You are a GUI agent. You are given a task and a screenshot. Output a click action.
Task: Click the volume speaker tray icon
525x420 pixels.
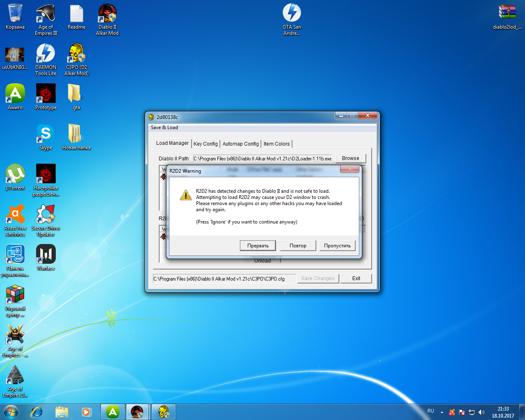tap(482, 412)
